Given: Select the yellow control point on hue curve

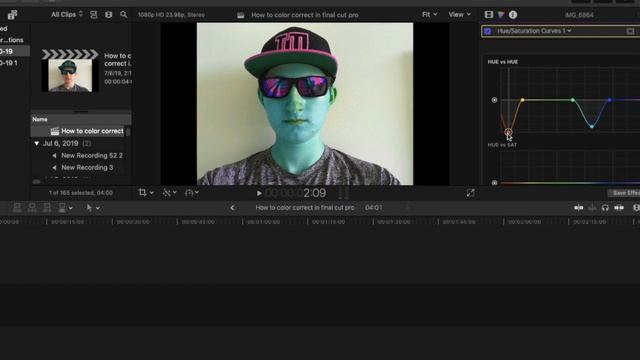Looking at the screenshot, I should click(x=522, y=100).
